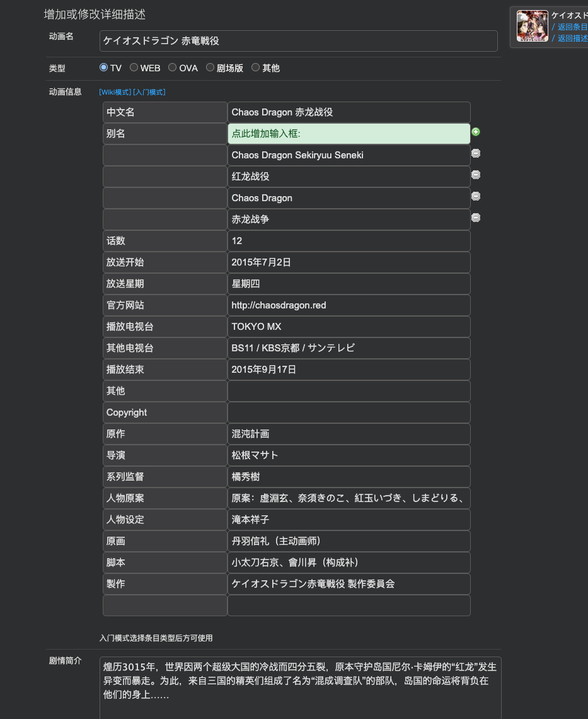Select the 剧场版 type option
588x719 pixels.
[210, 67]
